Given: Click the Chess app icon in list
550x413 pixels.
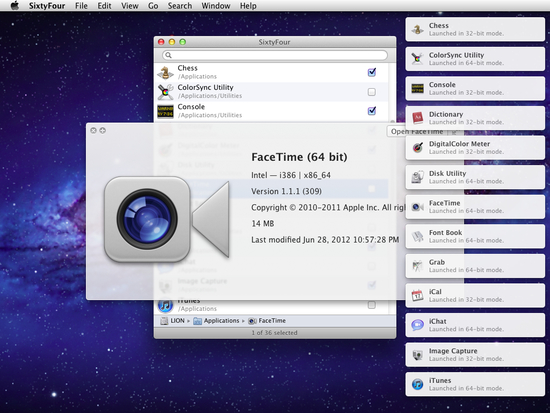Looking at the screenshot, I should pos(165,72).
